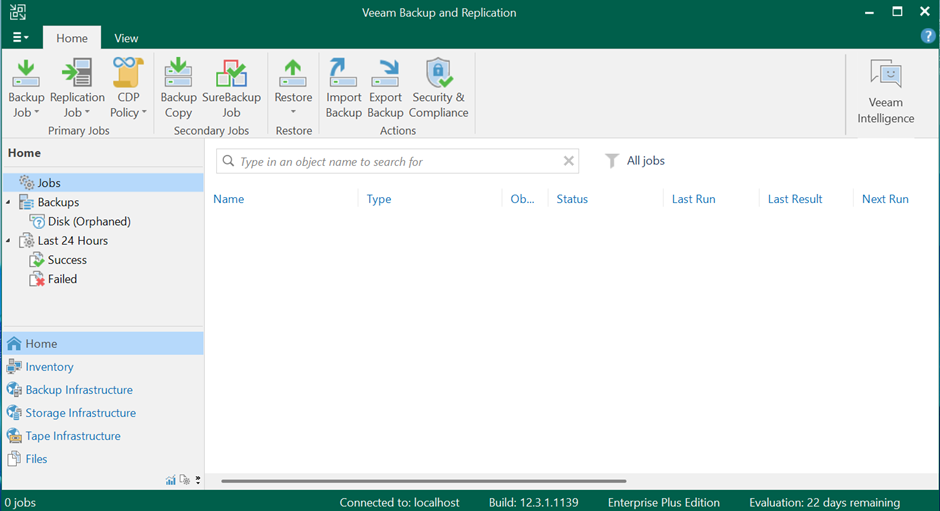Sort jobs by Last Run column
Image resolution: width=940 pixels, height=511 pixels.
pos(693,199)
